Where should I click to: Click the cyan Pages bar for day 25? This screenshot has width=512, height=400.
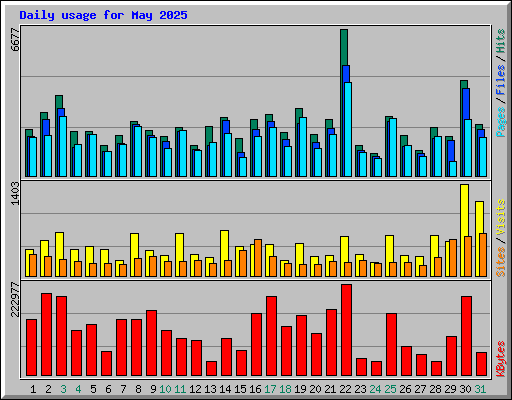tap(393, 147)
